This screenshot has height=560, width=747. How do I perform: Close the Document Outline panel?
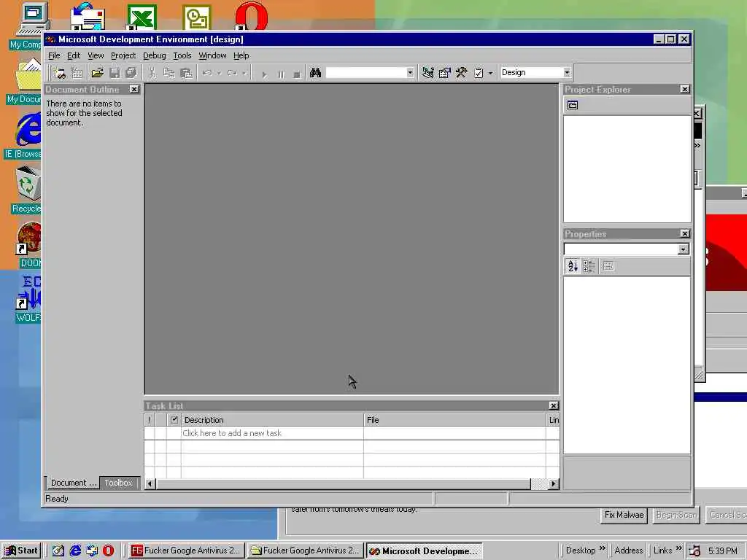coord(134,90)
